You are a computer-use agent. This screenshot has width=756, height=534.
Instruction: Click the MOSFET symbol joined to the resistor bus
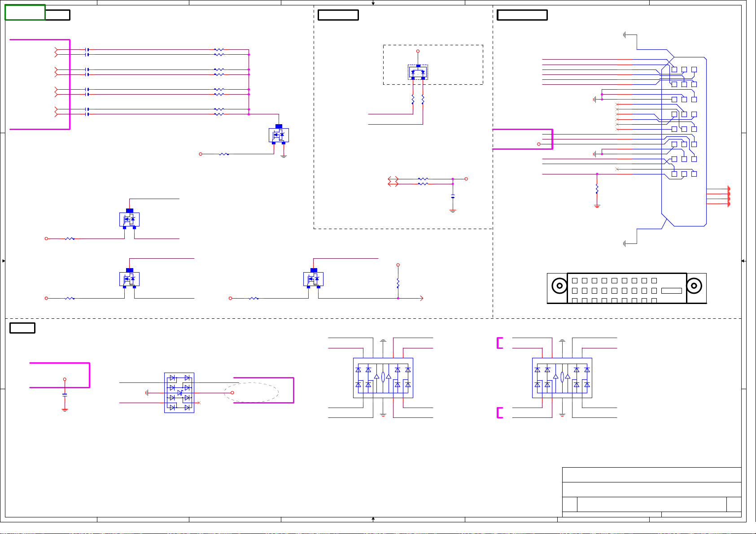279,135
